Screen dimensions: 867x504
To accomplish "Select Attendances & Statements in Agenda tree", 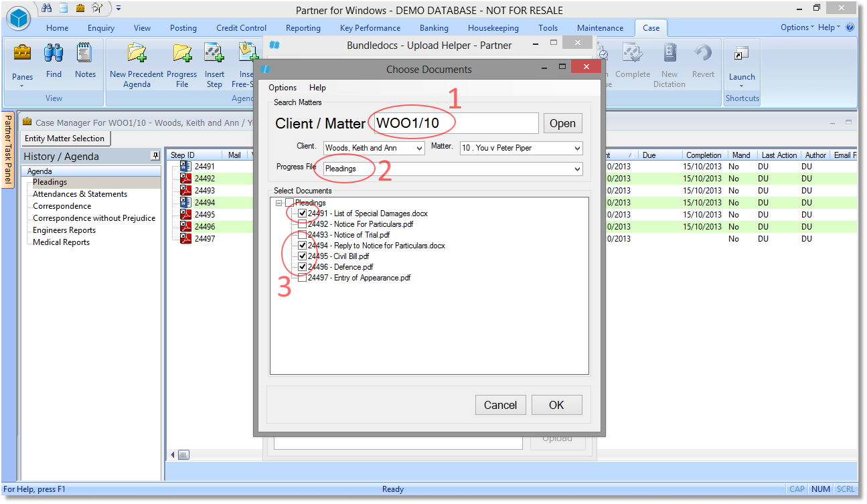I will tap(80, 194).
